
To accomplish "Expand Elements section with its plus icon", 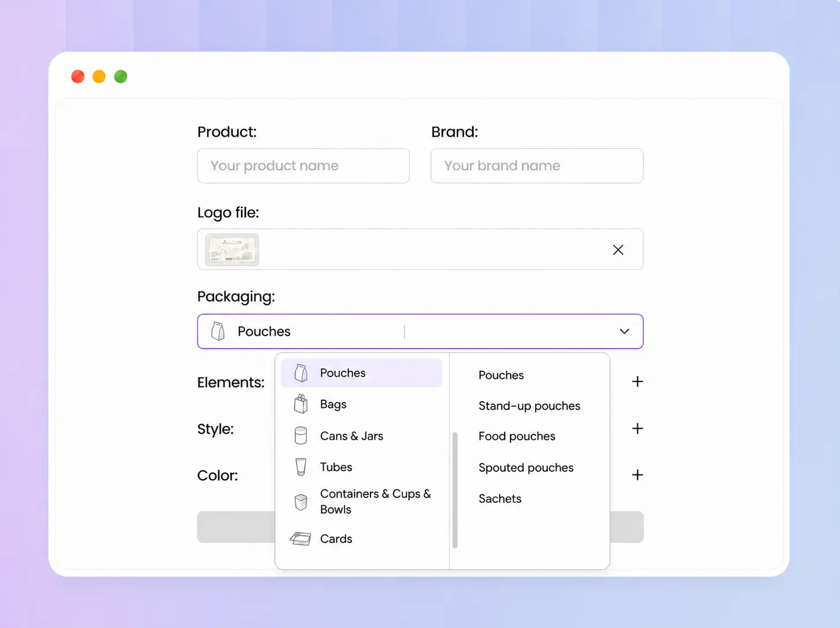I will click(x=637, y=382).
